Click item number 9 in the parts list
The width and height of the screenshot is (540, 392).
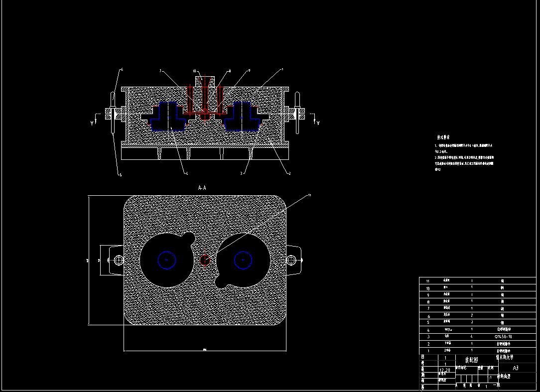(428, 295)
